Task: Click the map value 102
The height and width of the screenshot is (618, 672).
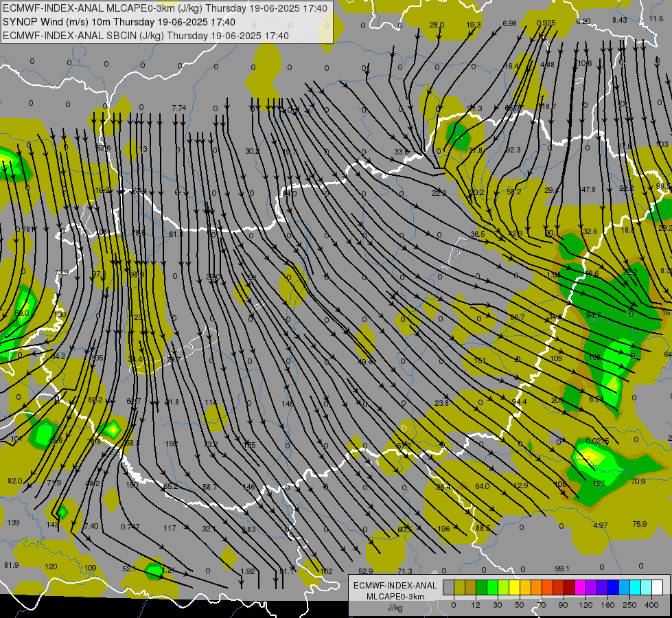Action: tap(326, 571)
